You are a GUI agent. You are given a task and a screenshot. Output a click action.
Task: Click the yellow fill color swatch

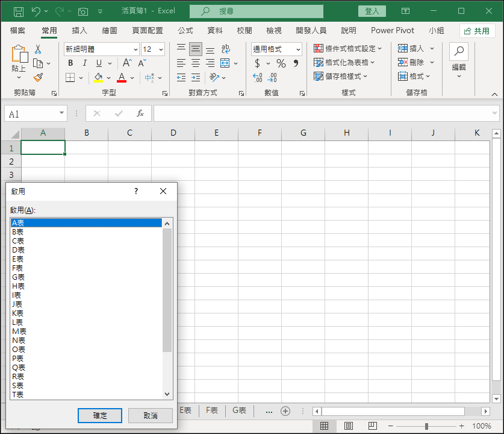pyautogui.click(x=98, y=81)
